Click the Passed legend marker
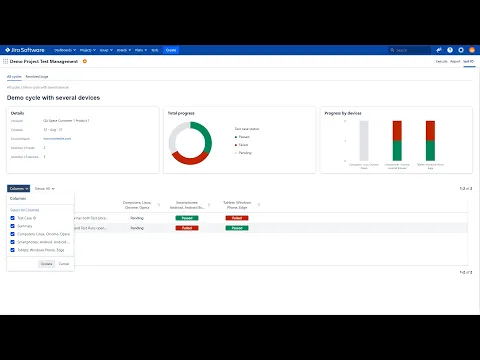This screenshot has width=480, height=360. pyautogui.click(x=236, y=137)
